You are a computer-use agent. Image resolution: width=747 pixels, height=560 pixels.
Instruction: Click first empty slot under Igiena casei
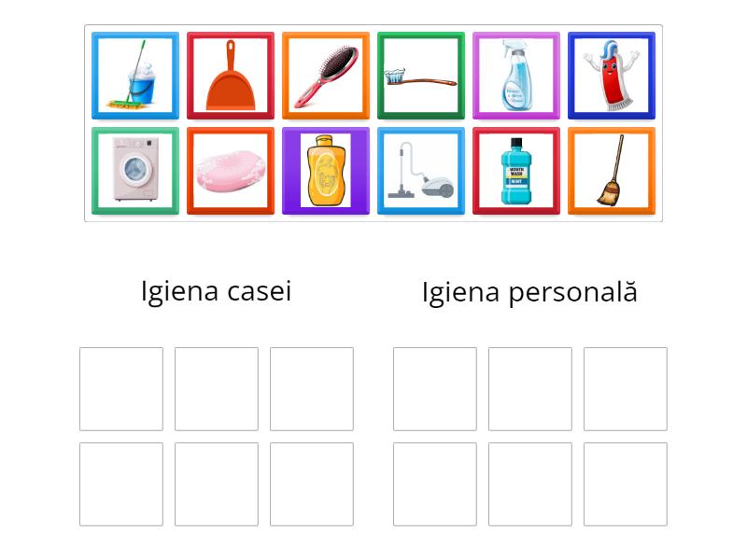coord(121,389)
